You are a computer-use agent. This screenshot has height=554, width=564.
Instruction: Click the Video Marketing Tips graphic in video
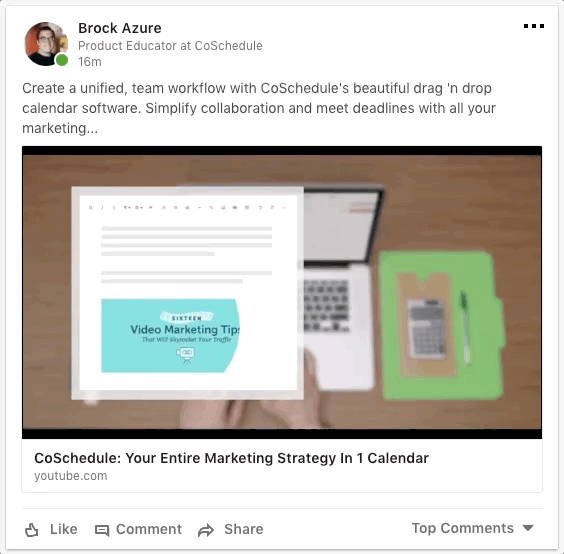pyautogui.click(x=170, y=336)
